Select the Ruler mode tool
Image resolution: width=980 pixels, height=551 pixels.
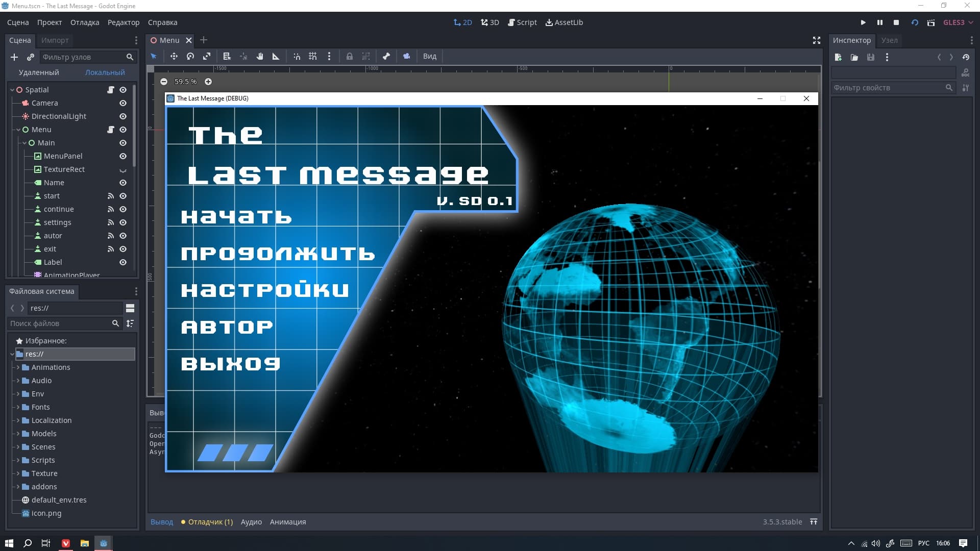(x=276, y=56)
